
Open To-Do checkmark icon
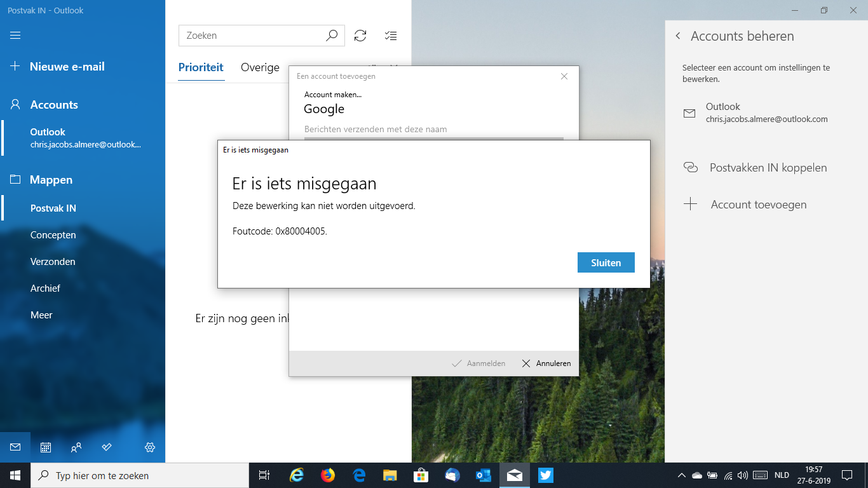(107, 447)
